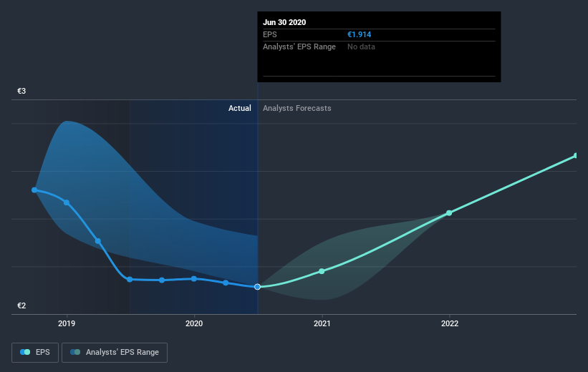Select the first EPS data point in late 2018

click(34, 190)
